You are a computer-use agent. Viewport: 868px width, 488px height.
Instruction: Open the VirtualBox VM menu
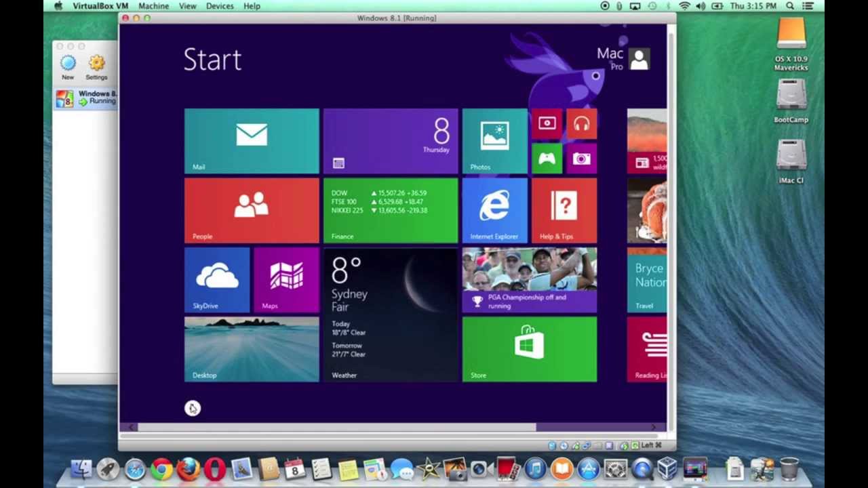coord(100,6)
